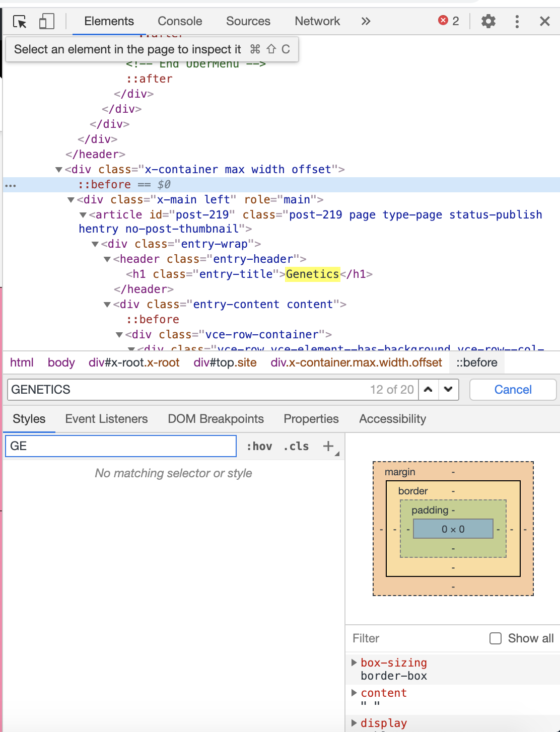The width and height of the screenshot is (560, 732).
Task: Focus the styles filter field containing GE
Action: (121, 446)
